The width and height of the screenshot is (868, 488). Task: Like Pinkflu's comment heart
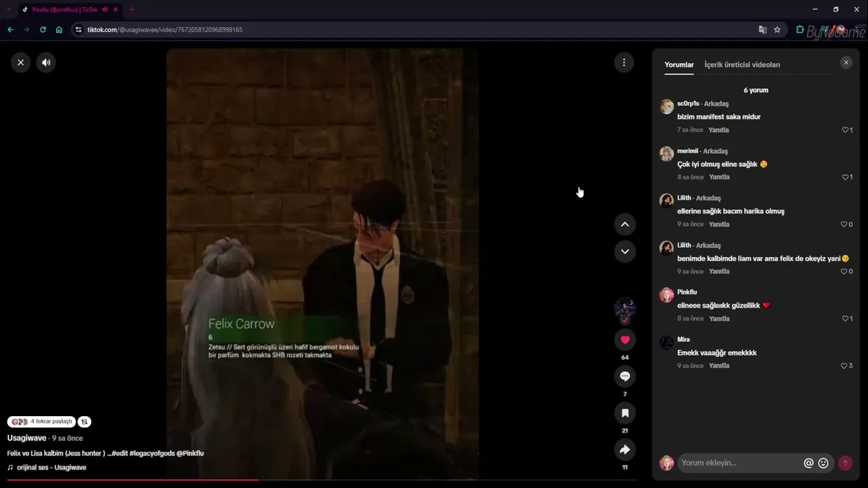[x=846, y=319]
